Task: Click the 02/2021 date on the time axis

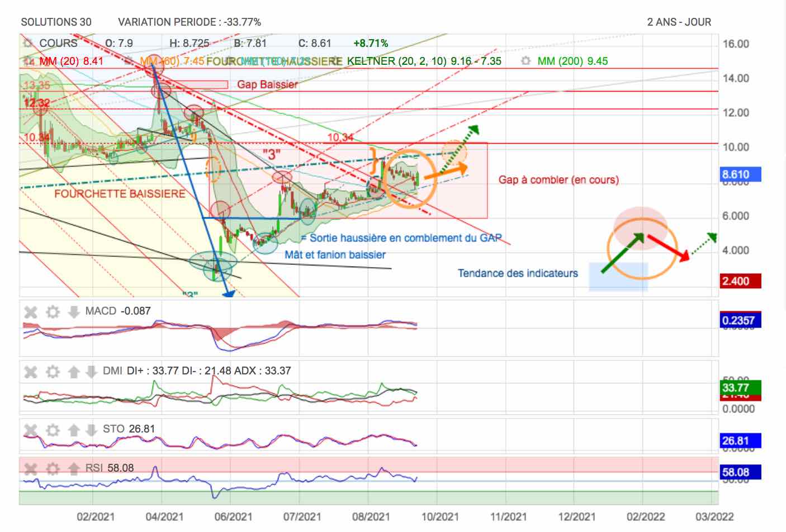Action: click(96, 517)
